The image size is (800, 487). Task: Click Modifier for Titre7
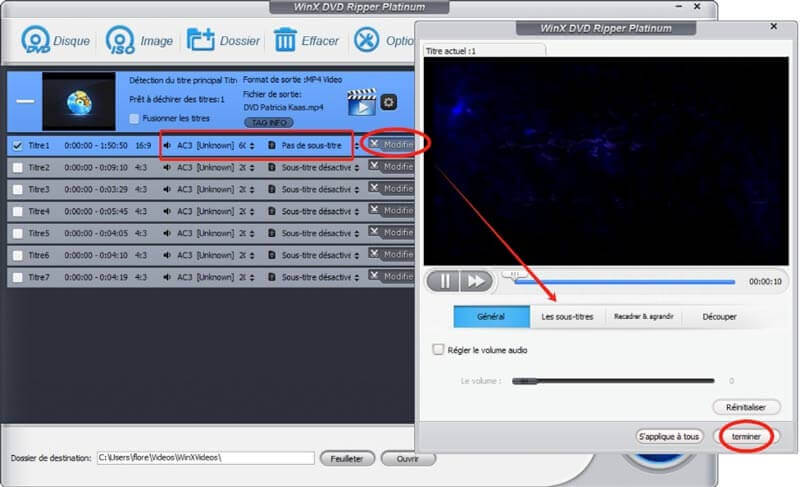pos(391,276)
